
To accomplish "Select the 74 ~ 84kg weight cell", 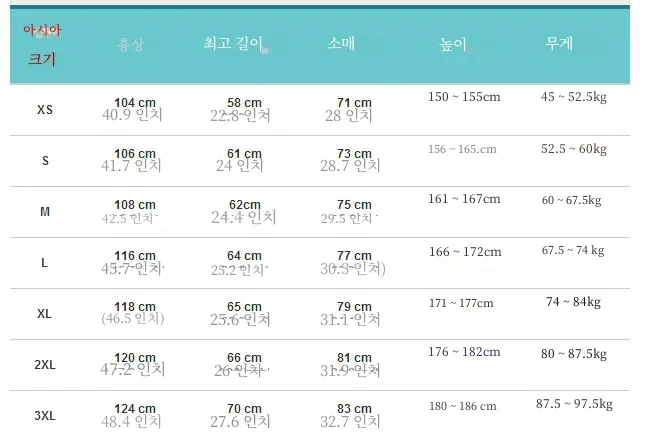I will (573, 302).
